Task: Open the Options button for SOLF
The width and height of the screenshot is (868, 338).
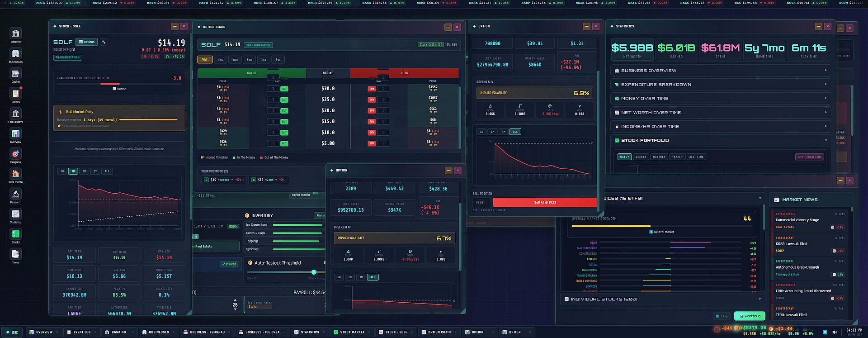Action: coord(87,42)
